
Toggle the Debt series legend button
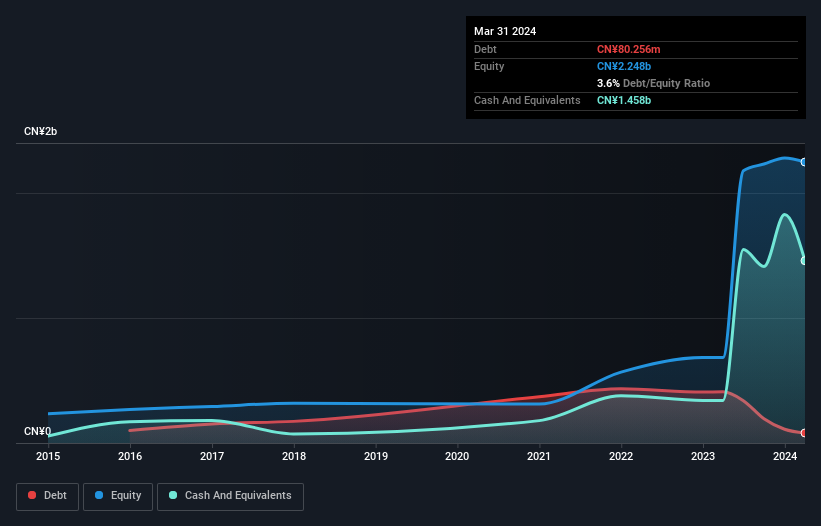[x=48, y=496]
